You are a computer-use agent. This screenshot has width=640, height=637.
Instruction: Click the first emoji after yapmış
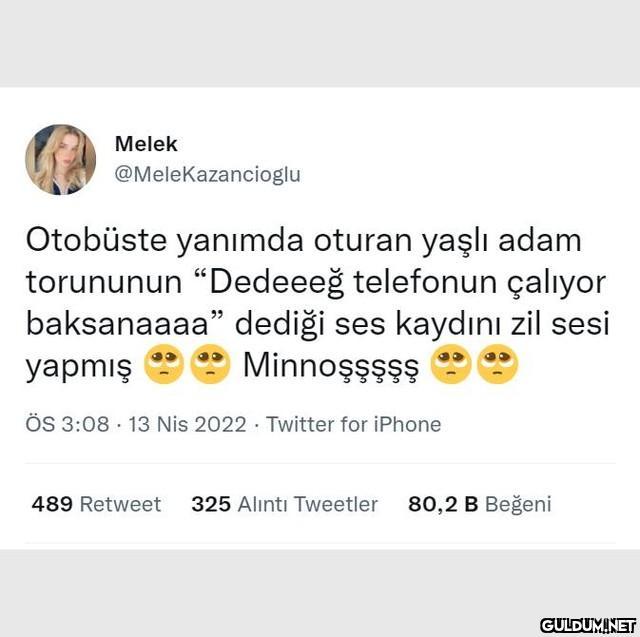tap(164, 364)
